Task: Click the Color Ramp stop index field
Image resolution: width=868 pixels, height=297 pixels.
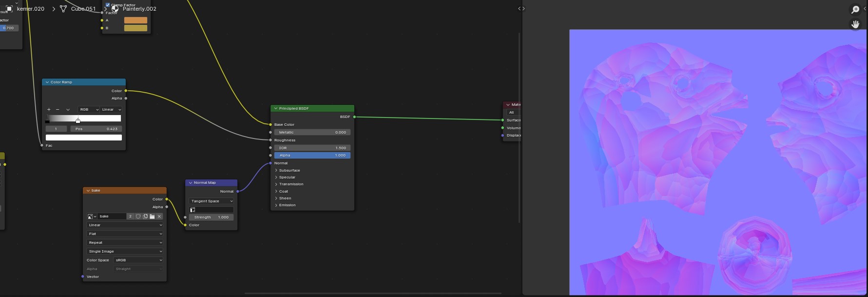Action: [56, 129]
